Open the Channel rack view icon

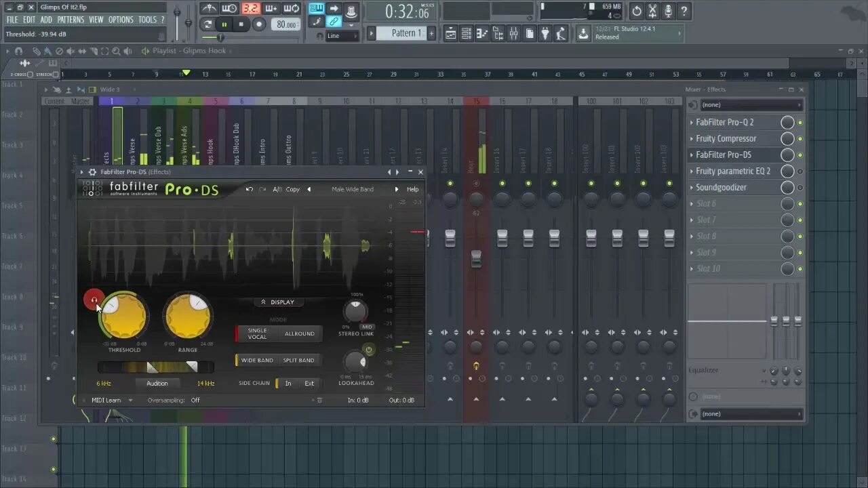click(467, 33)
